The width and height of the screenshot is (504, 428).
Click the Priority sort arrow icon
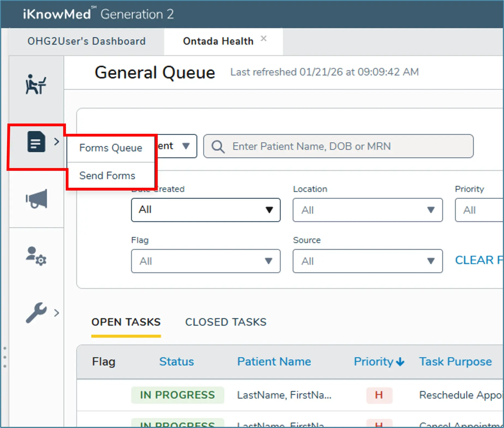(400, 362)
